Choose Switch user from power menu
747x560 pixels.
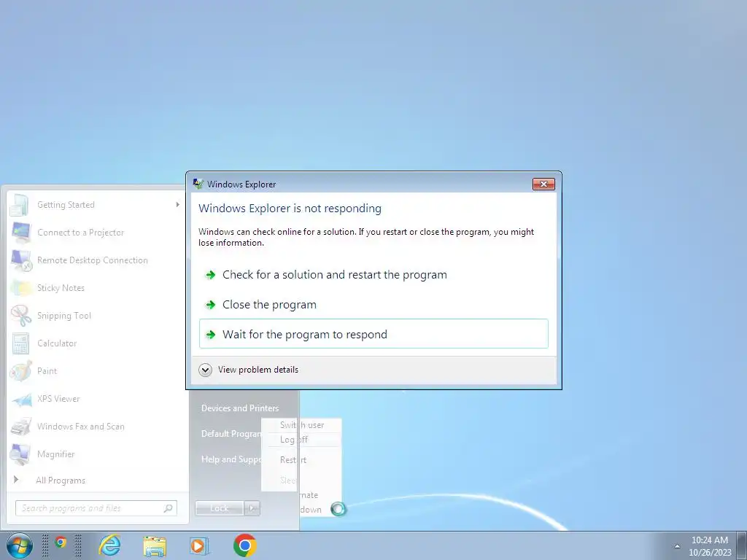click(302, 425)
